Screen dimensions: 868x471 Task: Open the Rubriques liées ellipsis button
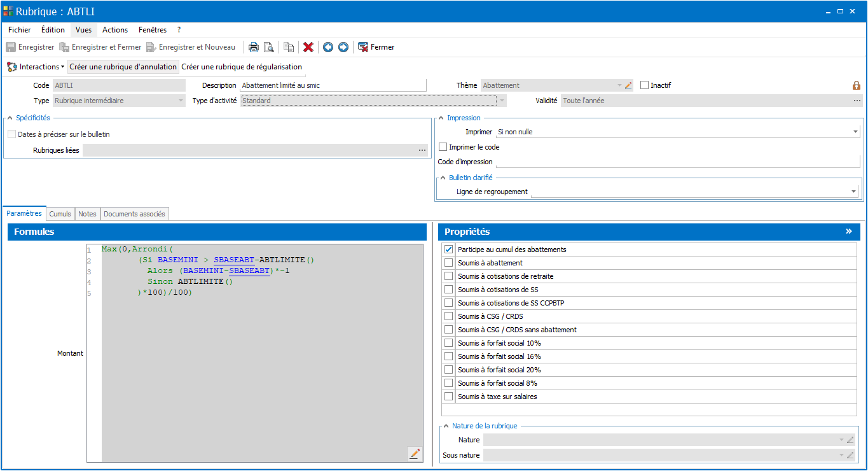click(x=422, y=150)
